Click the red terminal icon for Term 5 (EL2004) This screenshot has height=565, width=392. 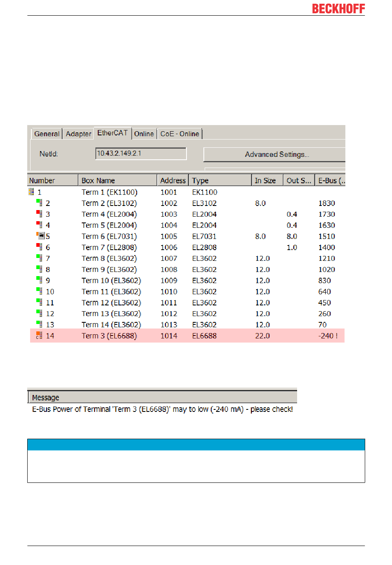pos(39,225)
